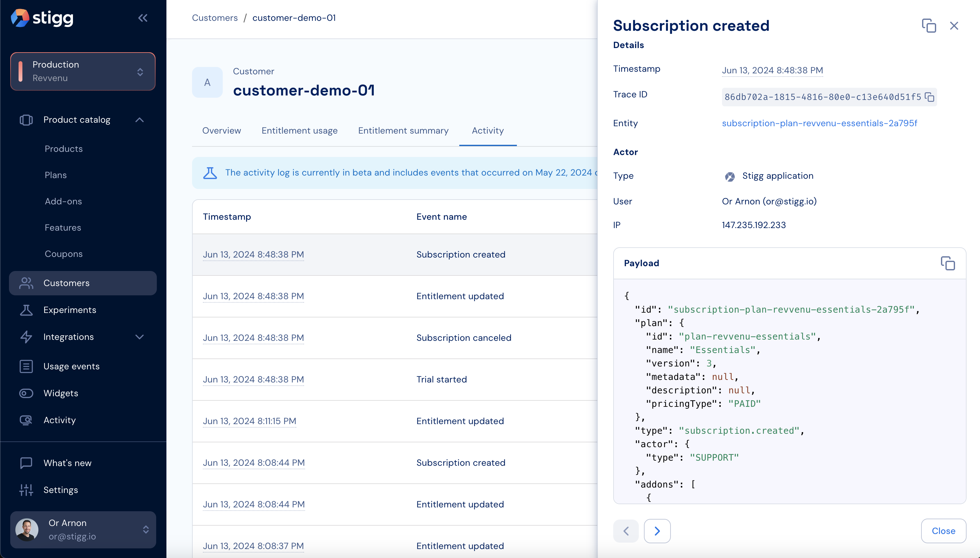Screen dimensions: 980x558
Task: Click the sidebar Activity monitor icon
Action: tap(26, 420)
